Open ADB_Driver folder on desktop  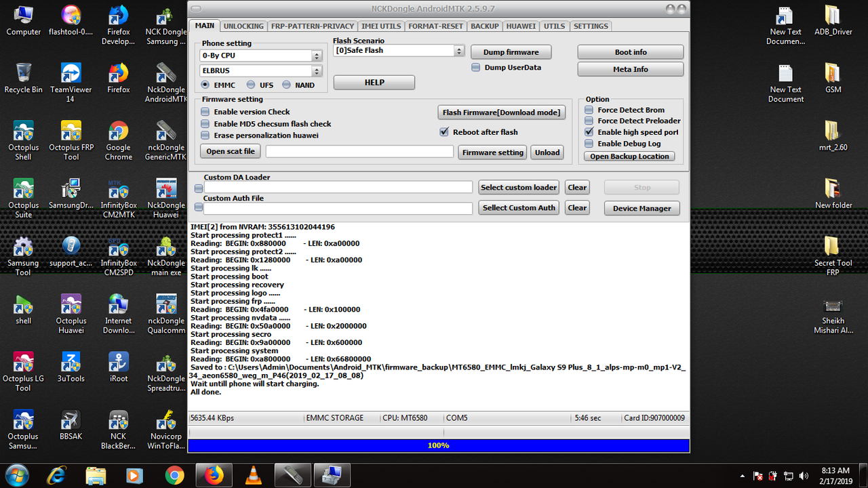coord(833,21)
